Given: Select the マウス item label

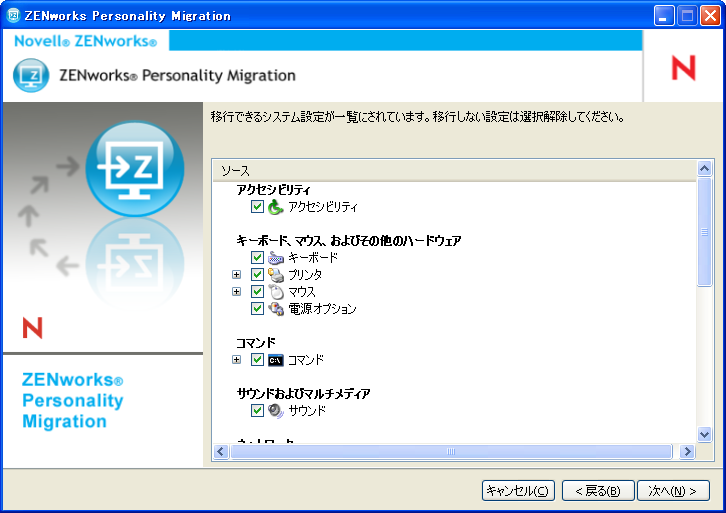Looking at the screenshot, I should pyautogui.click(x=302, y=292).
